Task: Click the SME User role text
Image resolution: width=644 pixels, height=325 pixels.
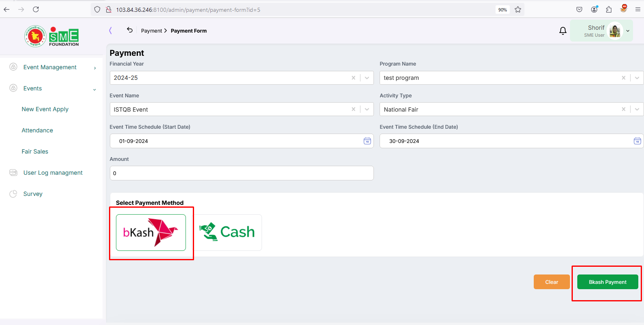Action: (x=594, y=35)
